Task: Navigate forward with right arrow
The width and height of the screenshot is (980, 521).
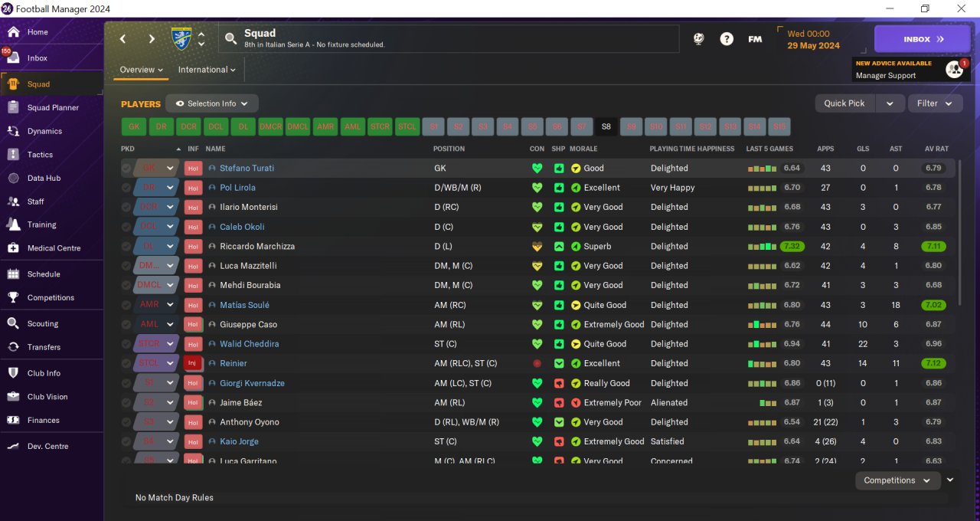Action: pos(152,39)
